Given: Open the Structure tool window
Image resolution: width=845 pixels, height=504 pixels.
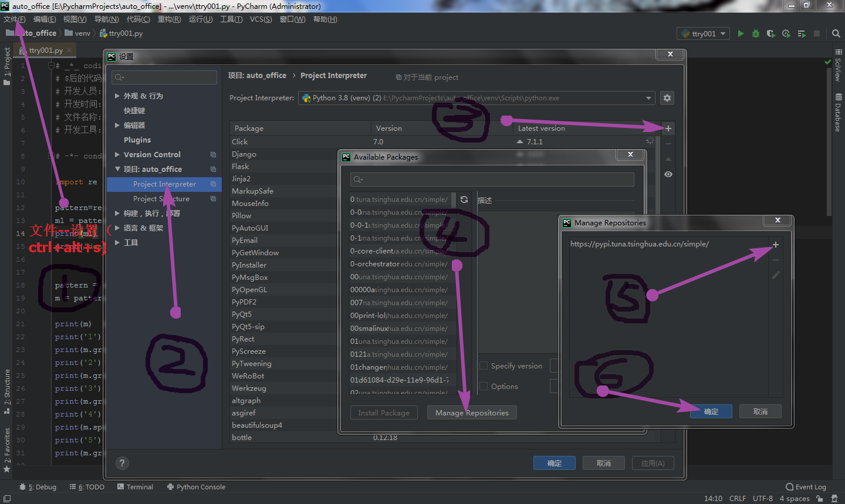Looking at the screenshot, I should [7, 391].
